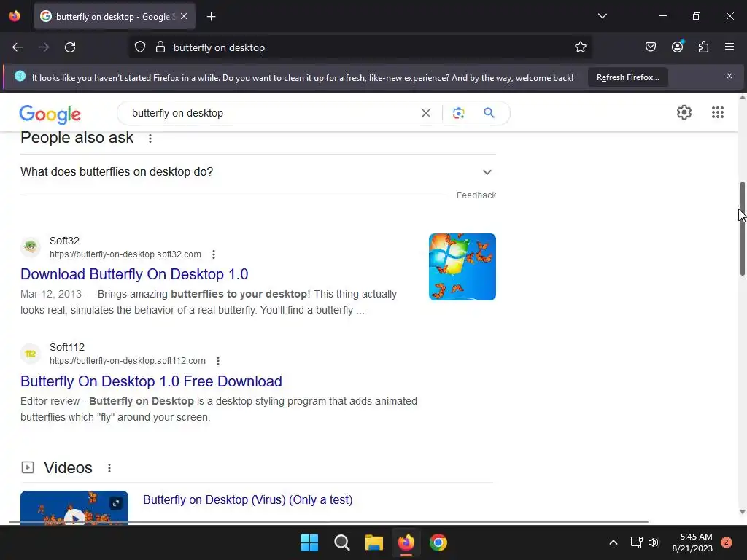The width and height of the screenshot is (747, 560).
Task: Open Firefox account icon
Action: tap(677, 47)
